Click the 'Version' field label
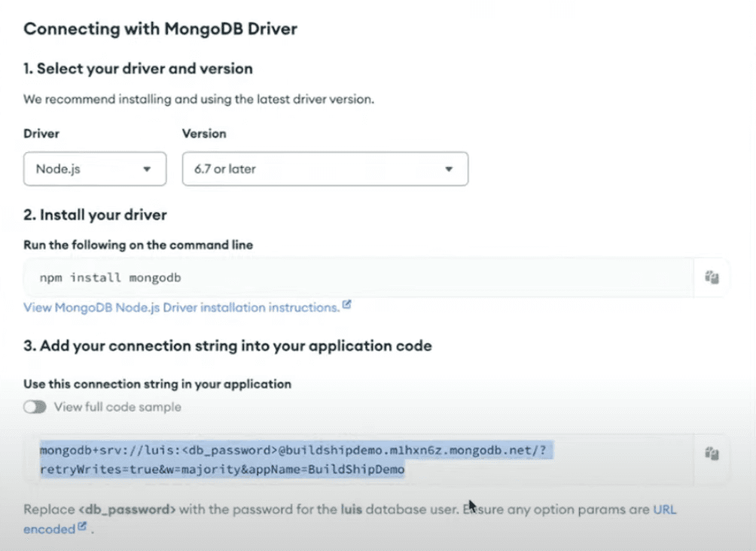Screen dimensions: 756x551 204,133
